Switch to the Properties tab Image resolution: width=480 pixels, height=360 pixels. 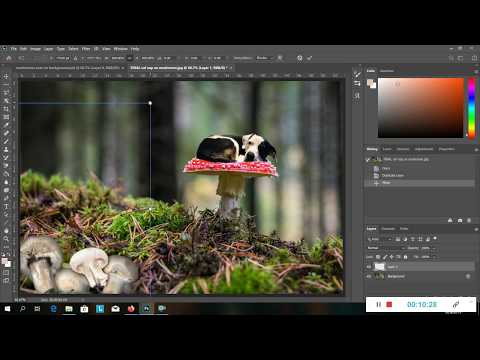446,149
